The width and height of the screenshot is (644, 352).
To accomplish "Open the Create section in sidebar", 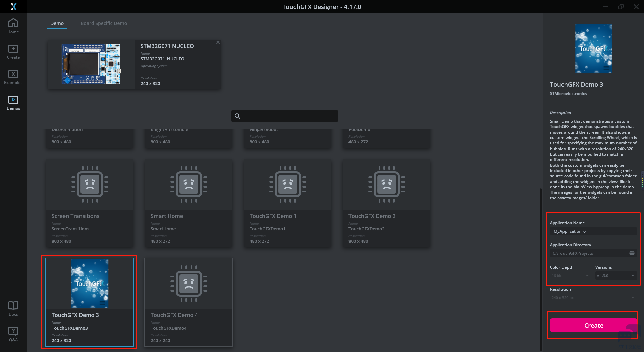I will pyautogui.click(x=13, y=52).
